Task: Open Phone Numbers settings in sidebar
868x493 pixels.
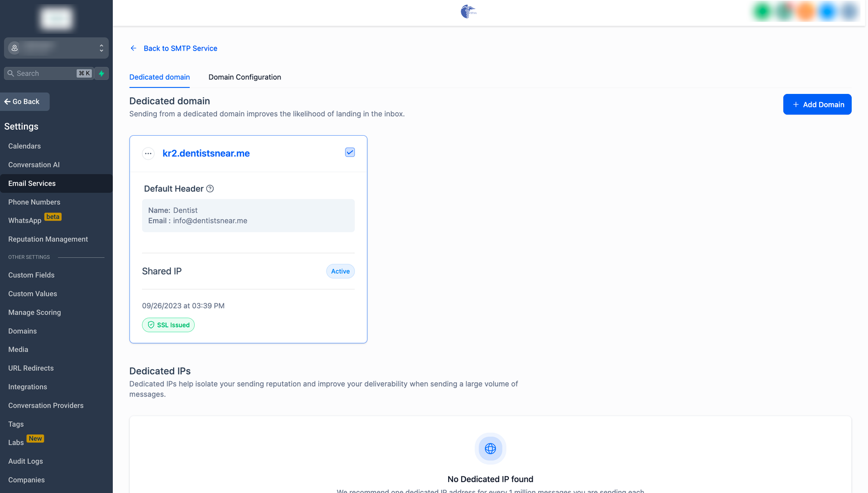Action: pos(34,202)
